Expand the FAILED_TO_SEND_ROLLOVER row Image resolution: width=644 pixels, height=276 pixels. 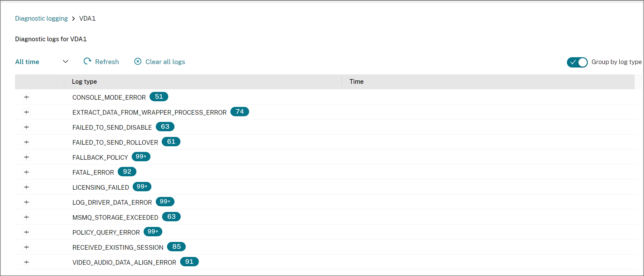click(27, 142)
